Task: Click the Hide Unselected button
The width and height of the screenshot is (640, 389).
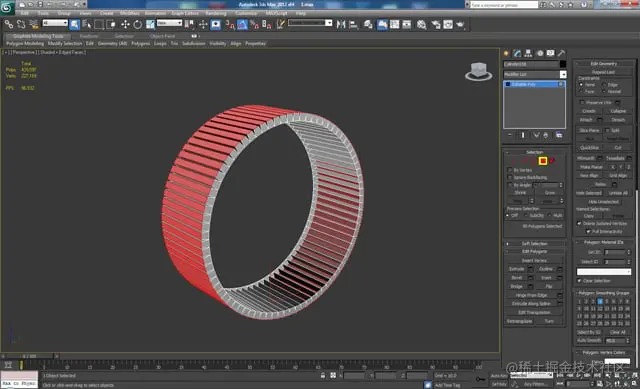Action: [604, 202]
